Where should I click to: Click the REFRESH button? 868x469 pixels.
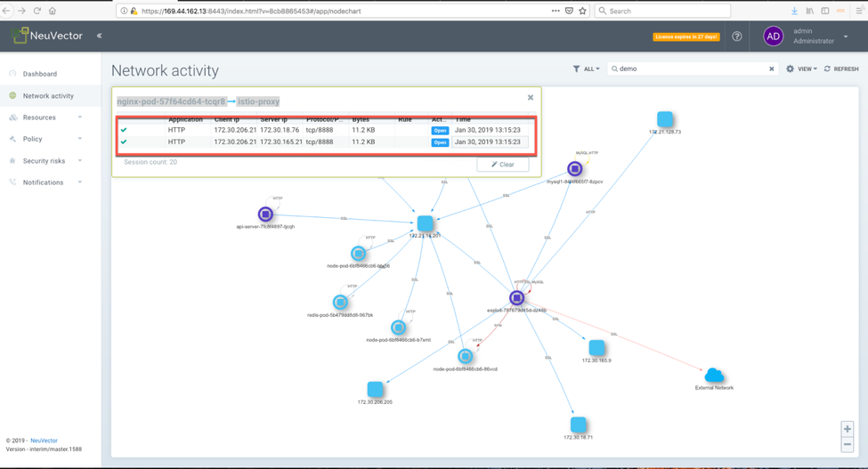pyautogui.click(x=841, y=69)
